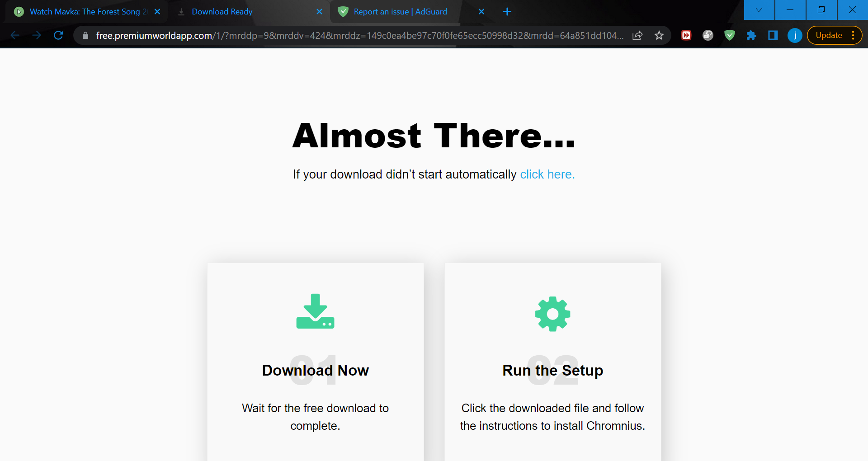
Task: Share the current page
Action: click(637, 35)
